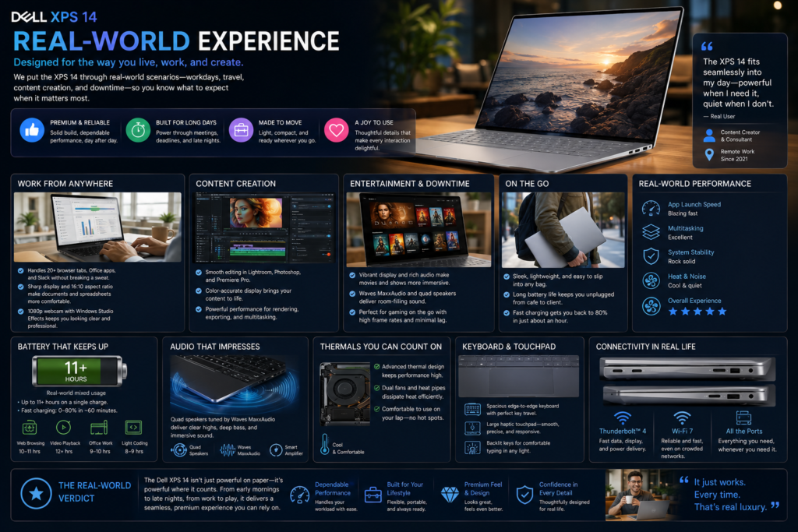Click checkmark beside Dual fans and heat pipes
This screenshot has height=532, width=798.
(376, 388)
